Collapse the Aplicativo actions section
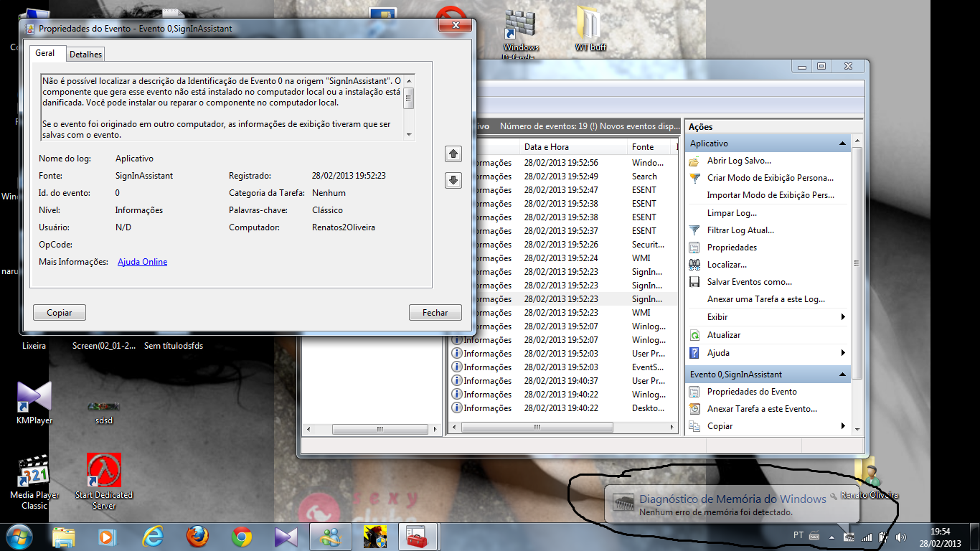The image size is (980, 551). [x=843, y=143]
